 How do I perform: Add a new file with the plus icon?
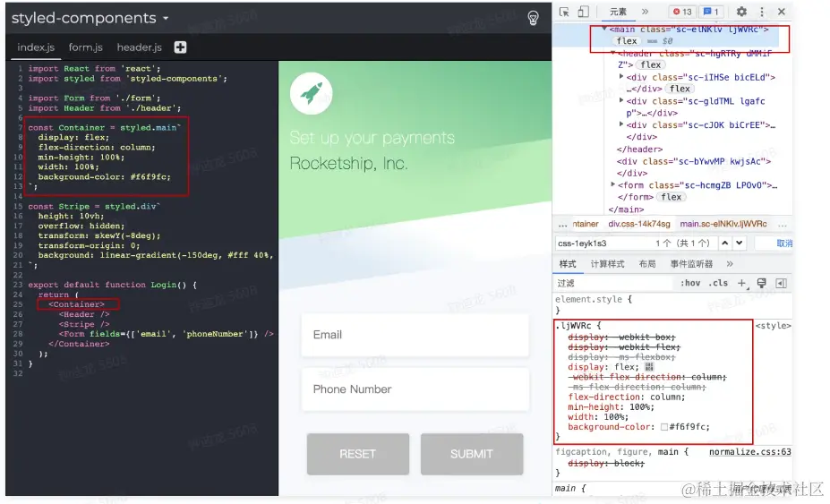(x=181, y=47)
